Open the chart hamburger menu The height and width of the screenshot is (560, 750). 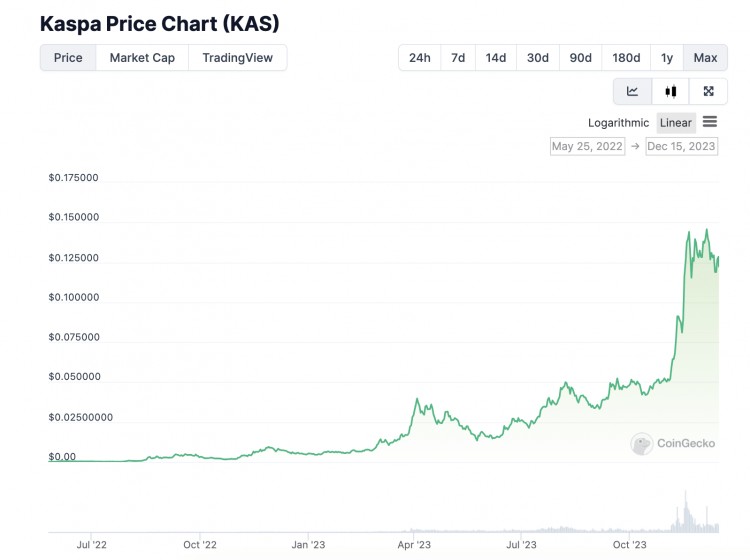(710, 122)
